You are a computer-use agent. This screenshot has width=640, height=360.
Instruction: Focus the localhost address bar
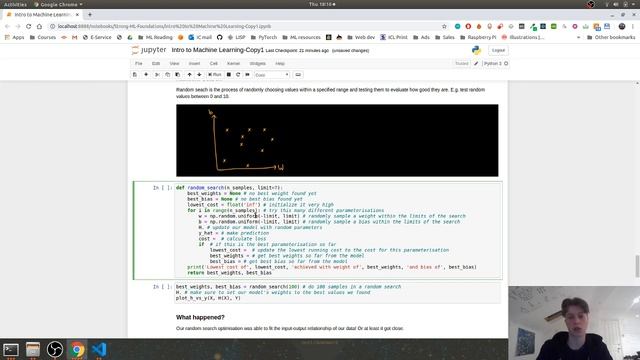pyautogui.click(x=245, y=26)
